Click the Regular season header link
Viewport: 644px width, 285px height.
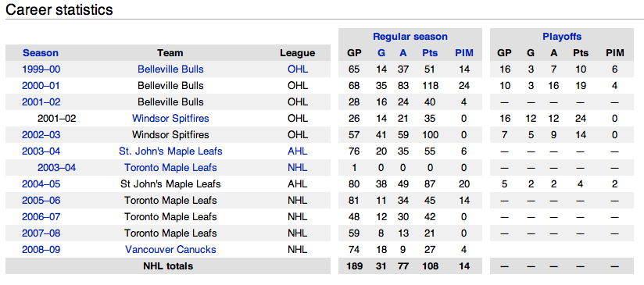[410, 37]
